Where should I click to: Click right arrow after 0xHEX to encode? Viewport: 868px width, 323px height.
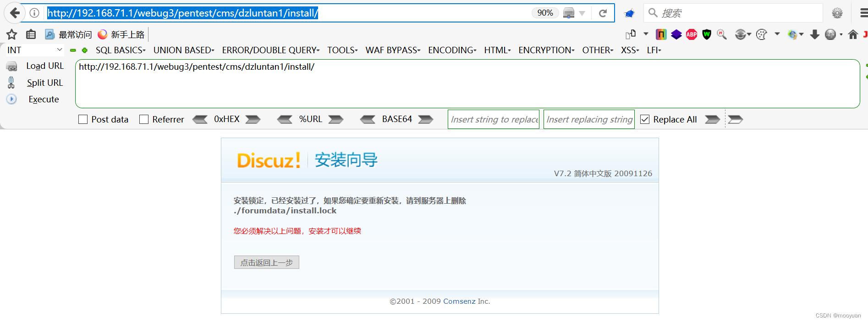pos(253,119)
